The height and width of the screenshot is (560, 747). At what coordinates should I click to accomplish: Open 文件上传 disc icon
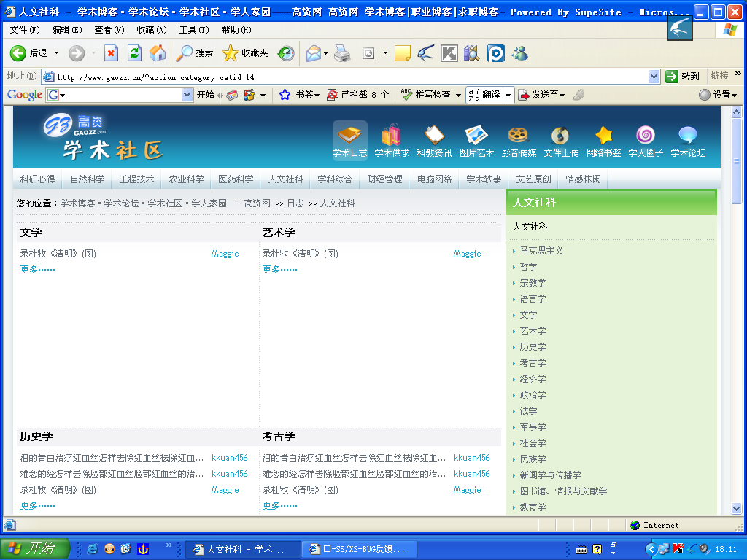(561, 140)
